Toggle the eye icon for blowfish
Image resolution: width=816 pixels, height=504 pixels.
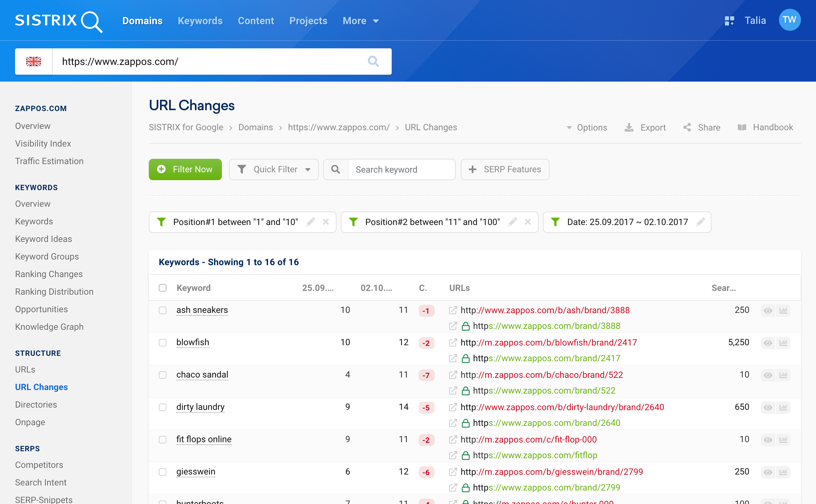pyautogui.click(x=768, y=343)
